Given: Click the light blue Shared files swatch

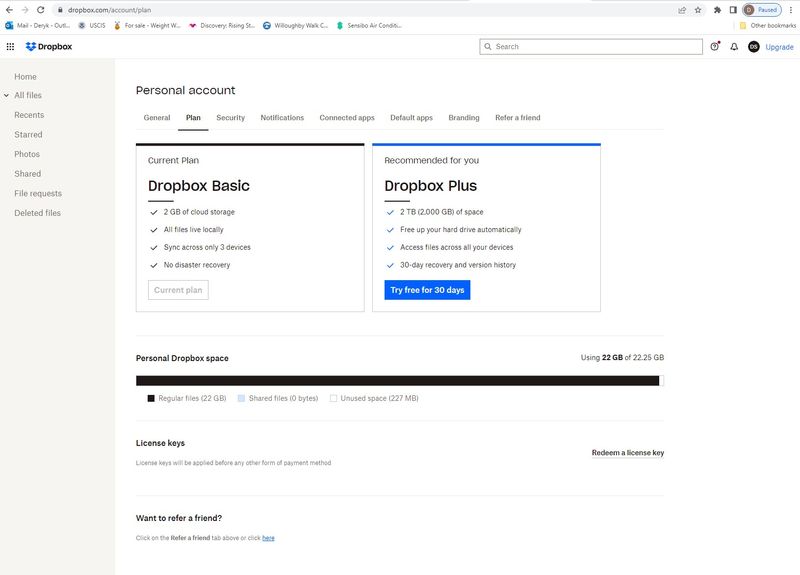Looking at the screenshot, I should [x=241, y=398].
